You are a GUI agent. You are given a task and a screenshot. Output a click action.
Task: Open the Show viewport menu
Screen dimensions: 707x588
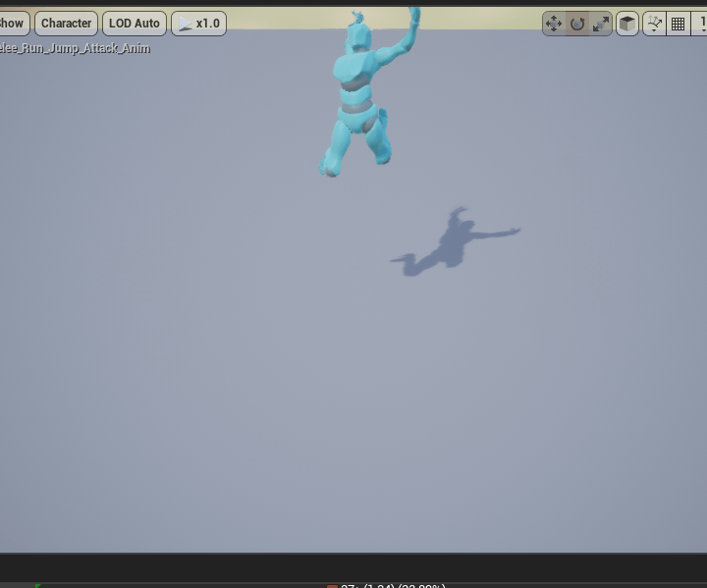12,24
